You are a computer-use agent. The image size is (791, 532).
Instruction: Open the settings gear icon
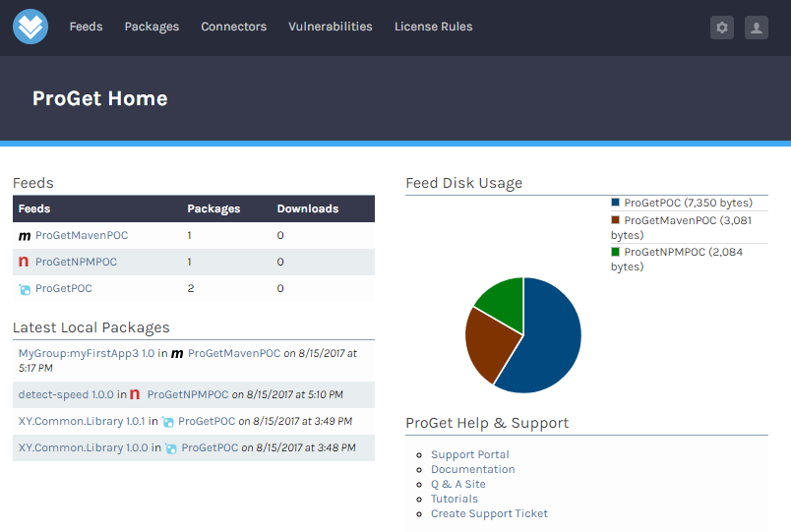pos(722,28)
